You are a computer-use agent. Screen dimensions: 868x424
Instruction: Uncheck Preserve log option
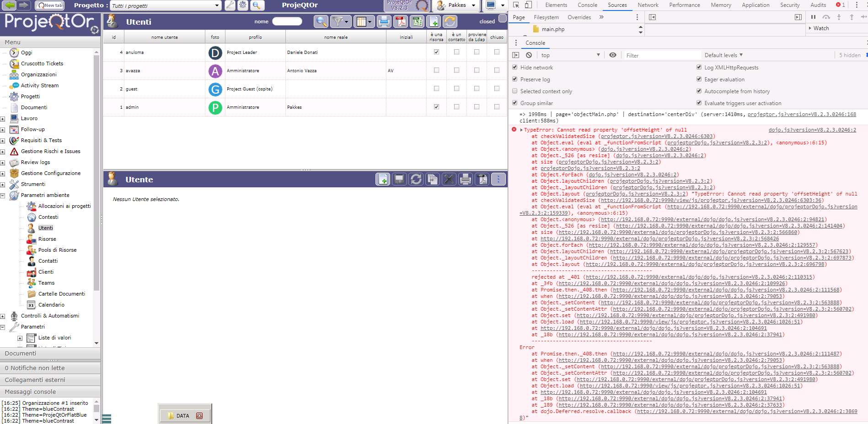tap(515, 79)
